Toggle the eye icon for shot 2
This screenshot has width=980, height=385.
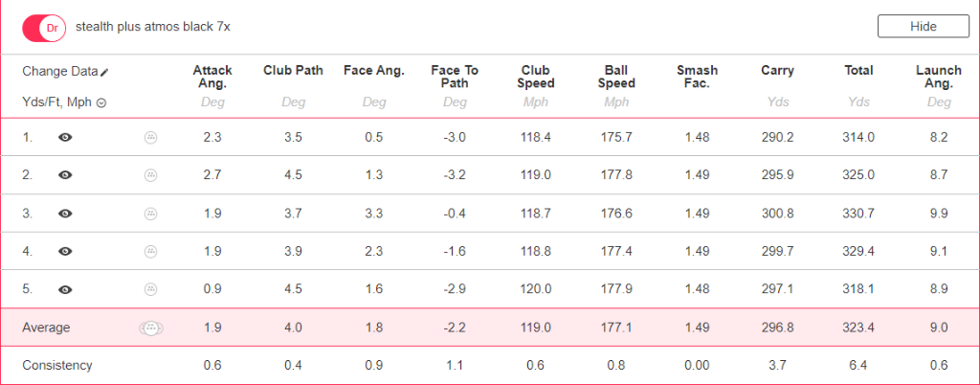(x=65, y=175)
